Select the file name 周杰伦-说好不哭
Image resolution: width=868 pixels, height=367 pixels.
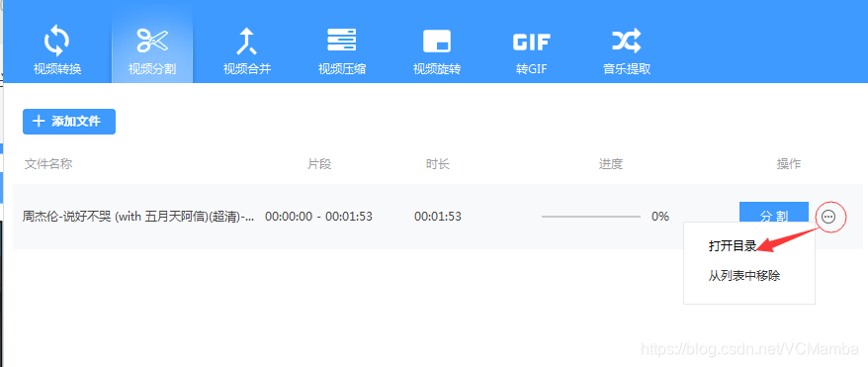point(138,217)
